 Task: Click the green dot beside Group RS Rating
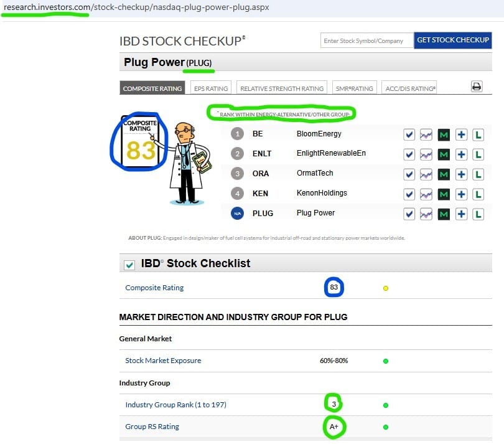point(386,427)
